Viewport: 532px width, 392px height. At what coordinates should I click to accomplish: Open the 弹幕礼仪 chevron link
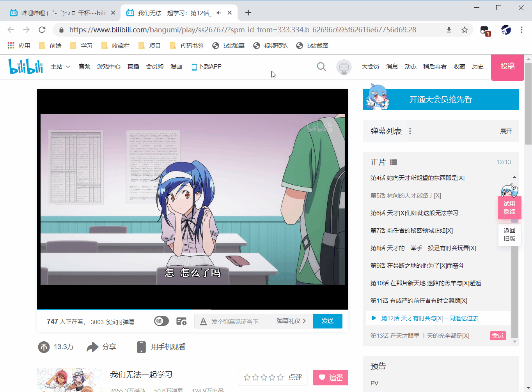click(291, 321)
